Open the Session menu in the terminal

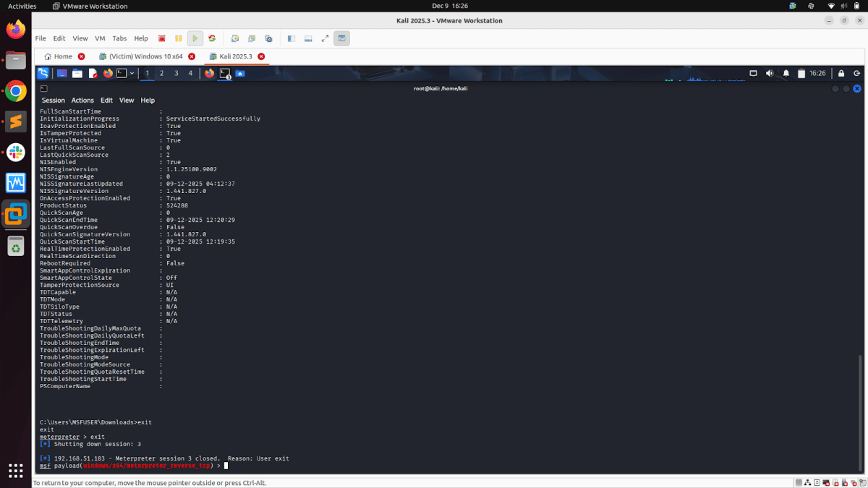coord(52,100)
